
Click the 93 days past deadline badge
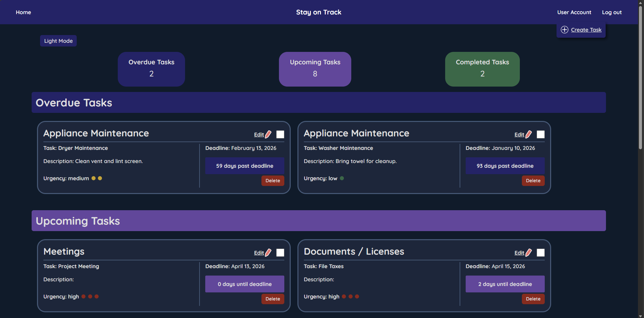[x=505, y=166]
